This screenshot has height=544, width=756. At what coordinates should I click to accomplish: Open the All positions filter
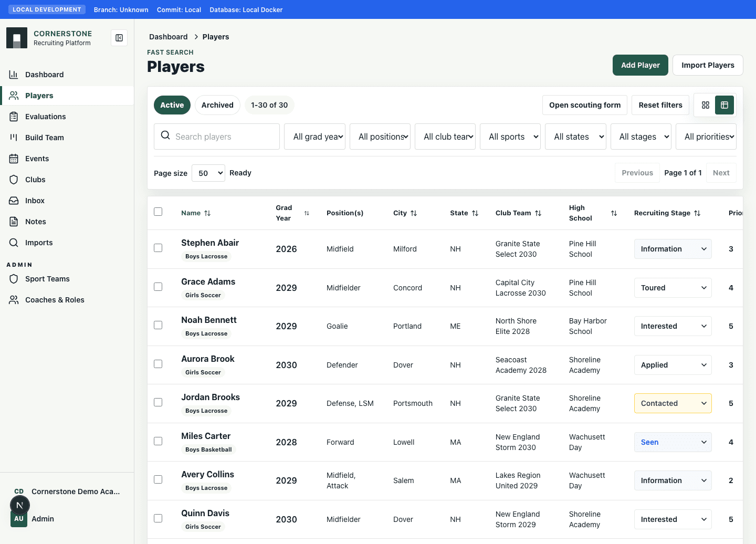(x=380, y=137)
